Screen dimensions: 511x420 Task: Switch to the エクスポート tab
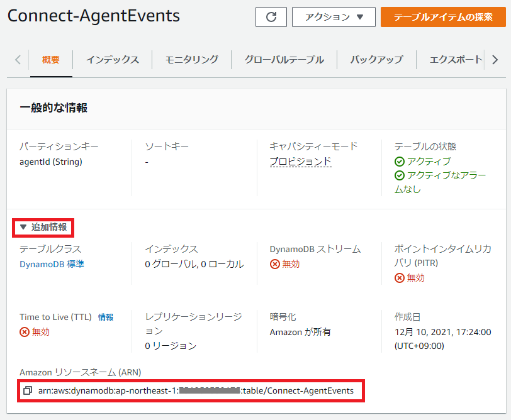click(x=456, y=60)
